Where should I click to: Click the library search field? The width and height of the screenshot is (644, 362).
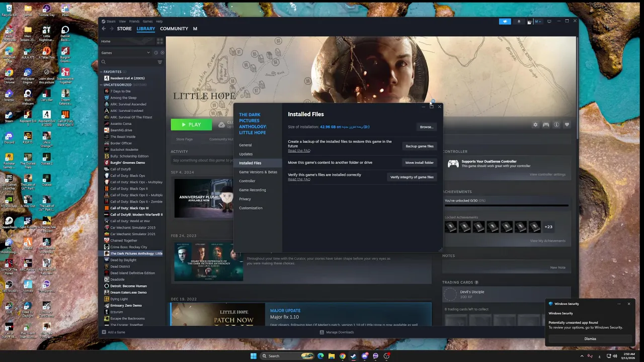[x=129, y=62]
